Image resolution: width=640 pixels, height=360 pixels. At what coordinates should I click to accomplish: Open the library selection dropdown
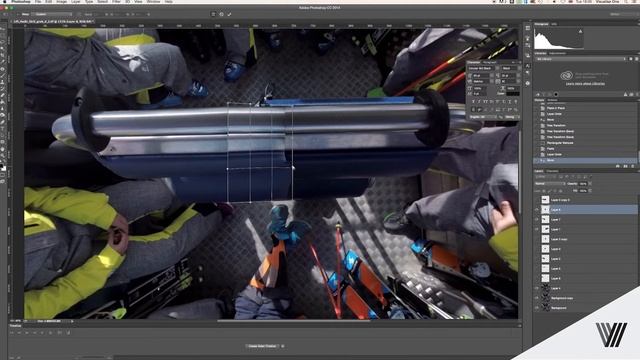click(581, 59)
